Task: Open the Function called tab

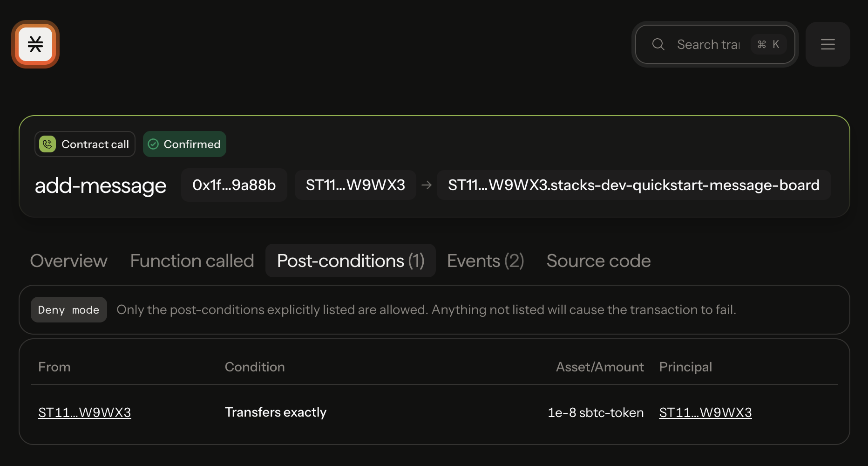Action: [192, 261]
